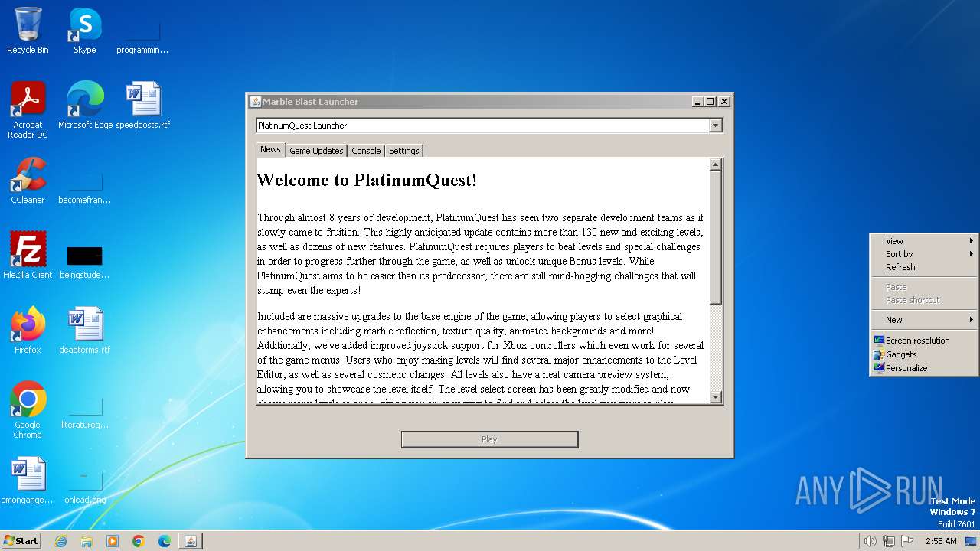Switch to the Console tab
Image resolution: width=980 pixels, height=551 pixels.
pos(366,151)
